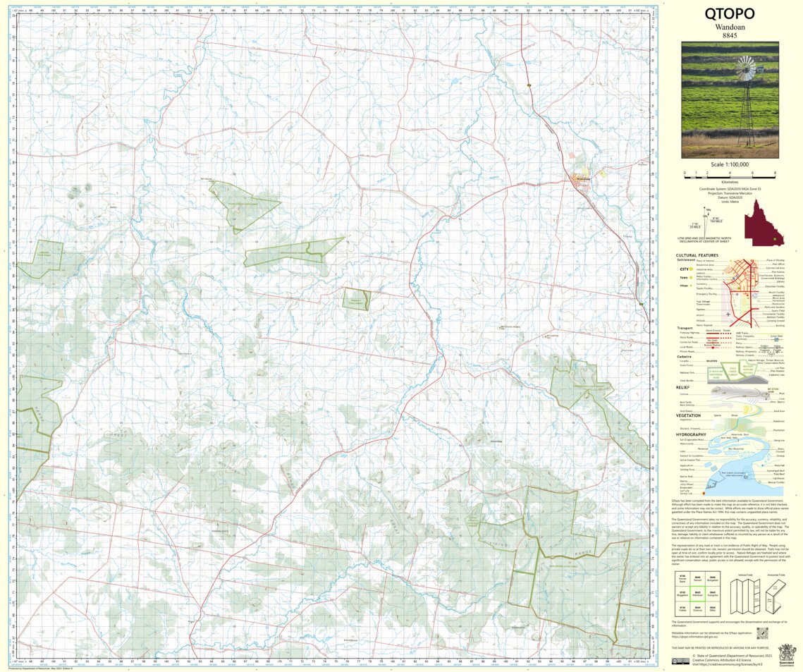
Task: Click the Creative Commons attribution icon
Action: point(681,661)
